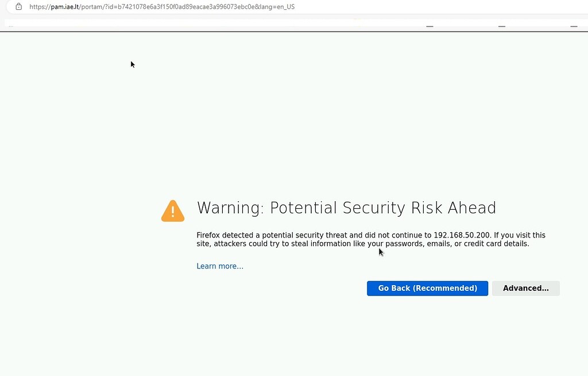Click the orange warning triangle icon
Image resolution: width=588 pixels, height=376 pixels.
pyautogui.click(x=173, y=211)
